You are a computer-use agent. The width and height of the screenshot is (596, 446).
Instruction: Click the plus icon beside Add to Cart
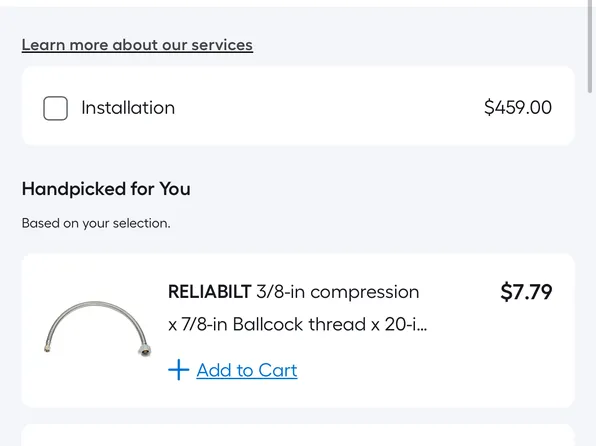click(x=179, y=370)
